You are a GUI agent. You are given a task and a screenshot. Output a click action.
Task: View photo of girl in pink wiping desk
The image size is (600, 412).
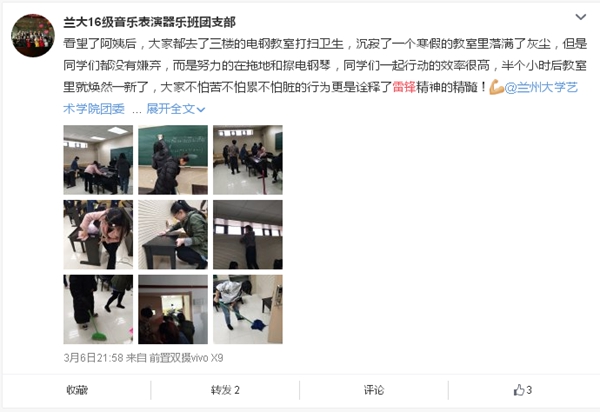click(x=98, y=234)
